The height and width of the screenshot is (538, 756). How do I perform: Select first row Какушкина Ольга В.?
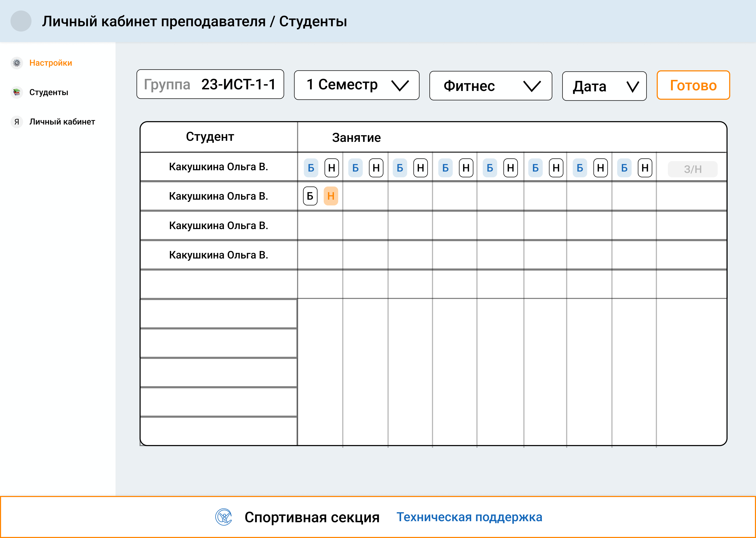pos(218,167)
